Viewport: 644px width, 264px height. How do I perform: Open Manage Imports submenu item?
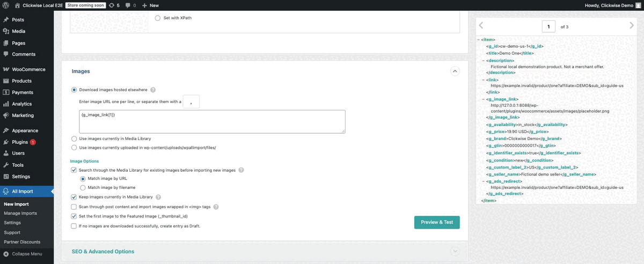pos(20,213)
